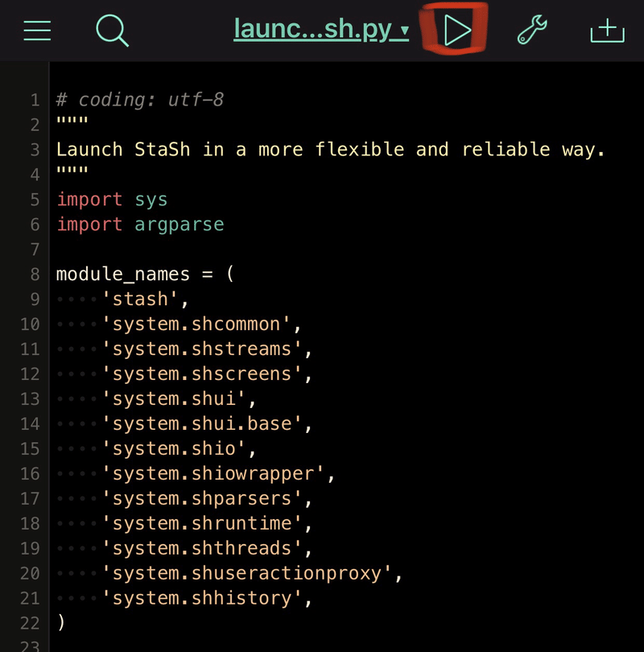Open the sidebar hamburger menu
The width and height of the screenshot is (644, 652).
(x=37, y=29)
